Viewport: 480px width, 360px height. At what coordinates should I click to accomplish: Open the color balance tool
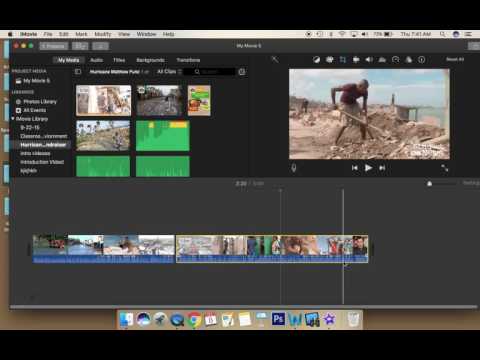pyautogui.click(x=316, y=60)
